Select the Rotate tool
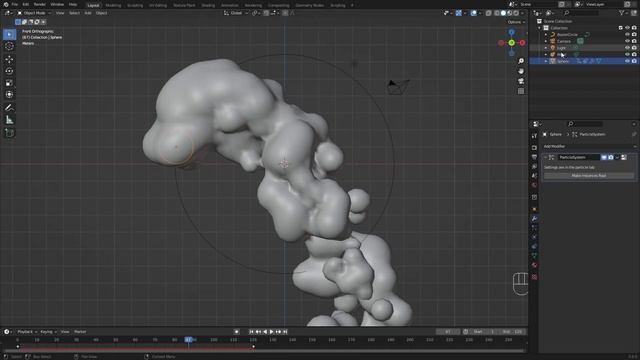The image size is (640, 360). pos(9,71)
